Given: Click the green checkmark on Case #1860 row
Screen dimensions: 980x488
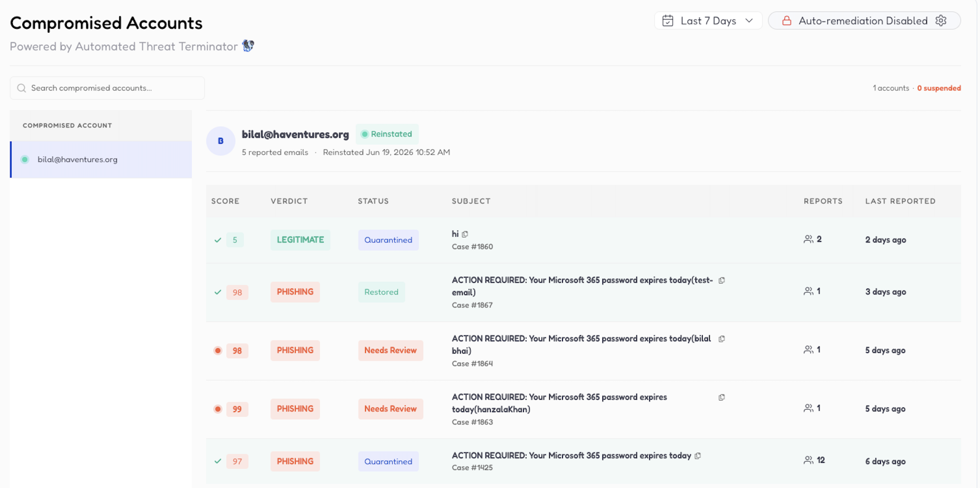Looking at the screenshot, I should [x=218, y=240].
